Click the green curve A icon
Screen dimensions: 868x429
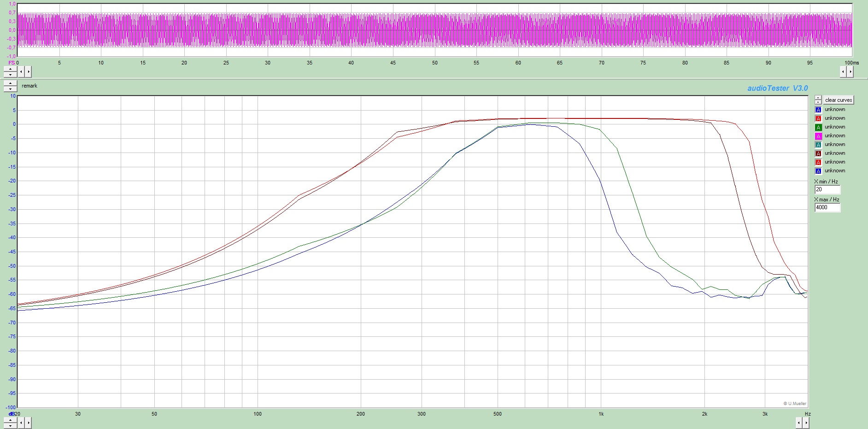point(818,127)
